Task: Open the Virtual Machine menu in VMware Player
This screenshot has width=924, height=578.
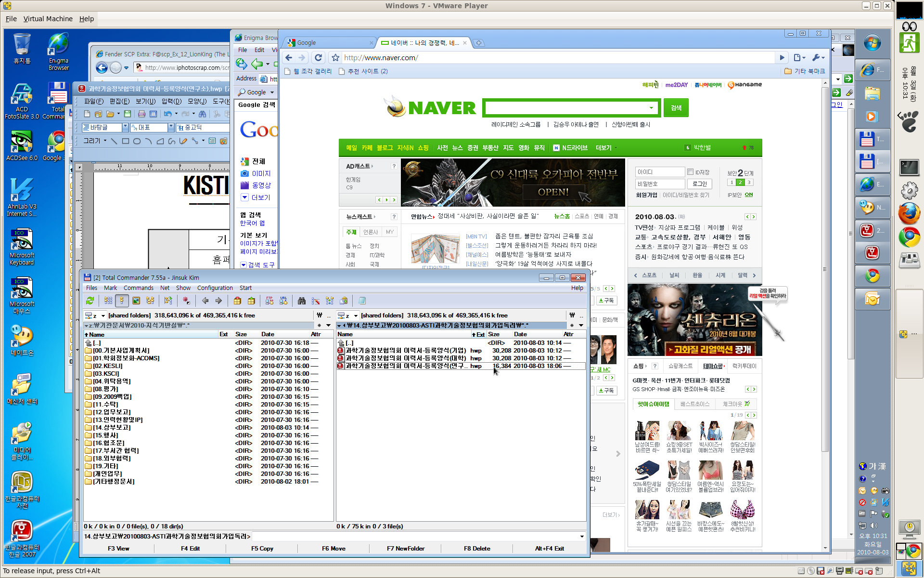Action: click(48, 19)
